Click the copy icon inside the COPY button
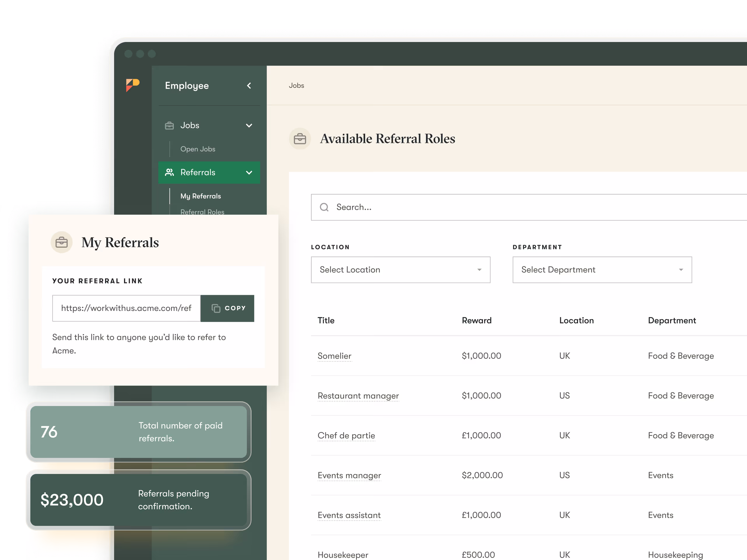Screen dimensions: 747x560 (x=216, y=308)
